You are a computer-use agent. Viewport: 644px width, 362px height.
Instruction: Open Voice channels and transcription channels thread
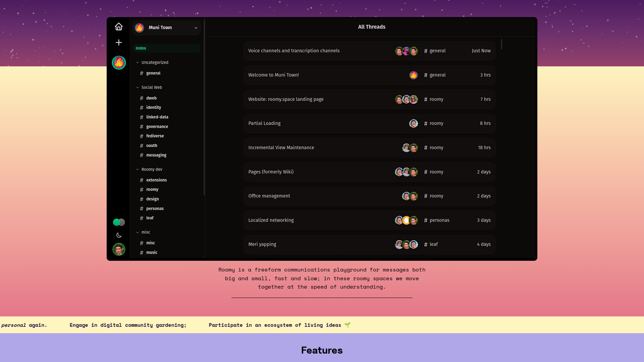point(294,51)
